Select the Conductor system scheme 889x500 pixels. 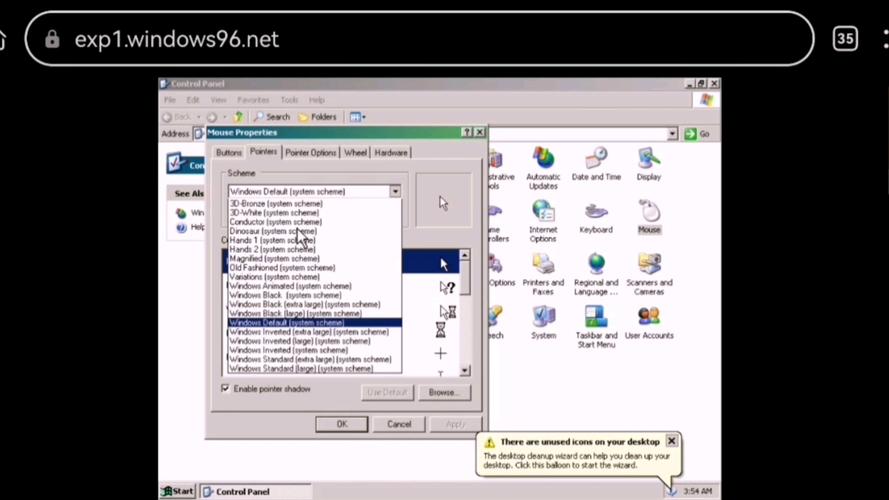(x=315, y=222)
